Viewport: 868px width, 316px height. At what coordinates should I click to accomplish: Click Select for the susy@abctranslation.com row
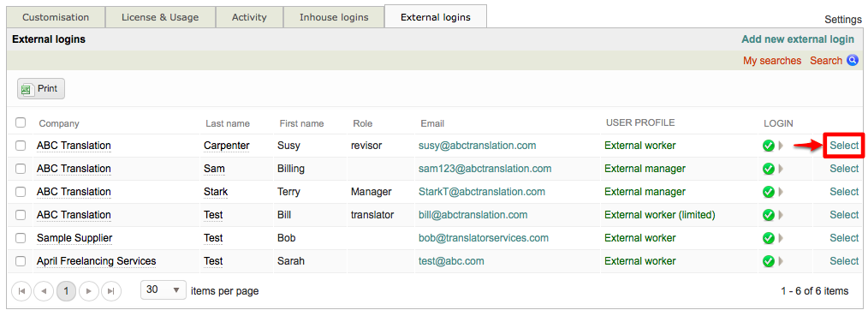(x=844, y=146)
